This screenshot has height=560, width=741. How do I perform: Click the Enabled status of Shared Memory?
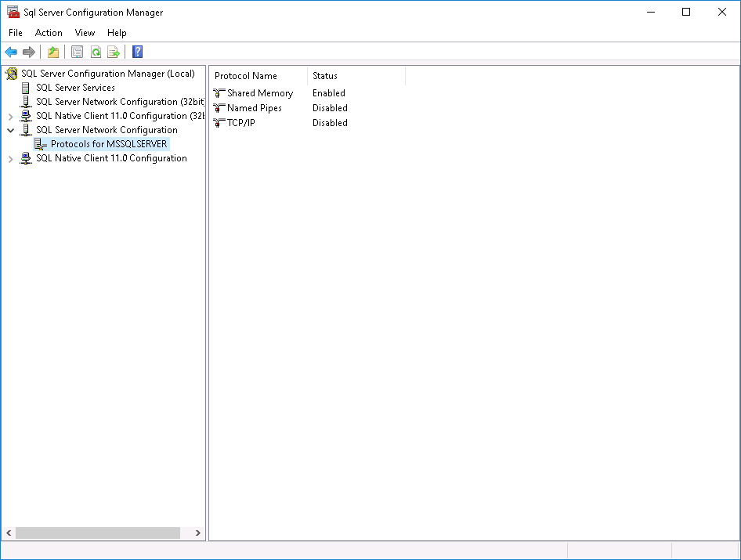pyautogui.click(x=329, y=93)
